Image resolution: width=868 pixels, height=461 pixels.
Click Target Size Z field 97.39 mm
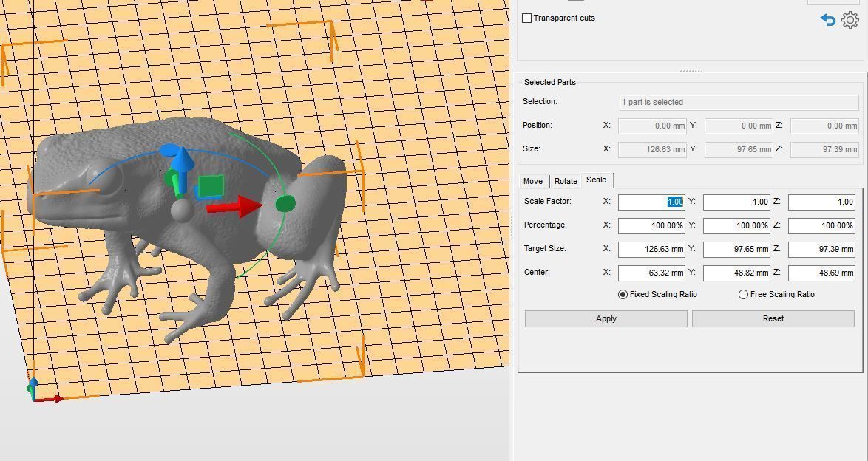[821, 250]
